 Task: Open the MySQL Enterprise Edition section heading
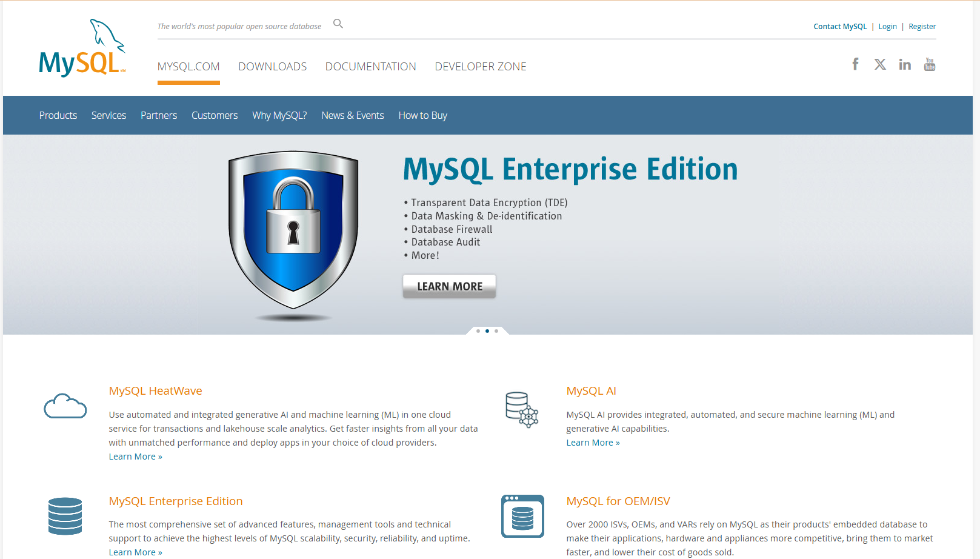(x=176, y=501)
